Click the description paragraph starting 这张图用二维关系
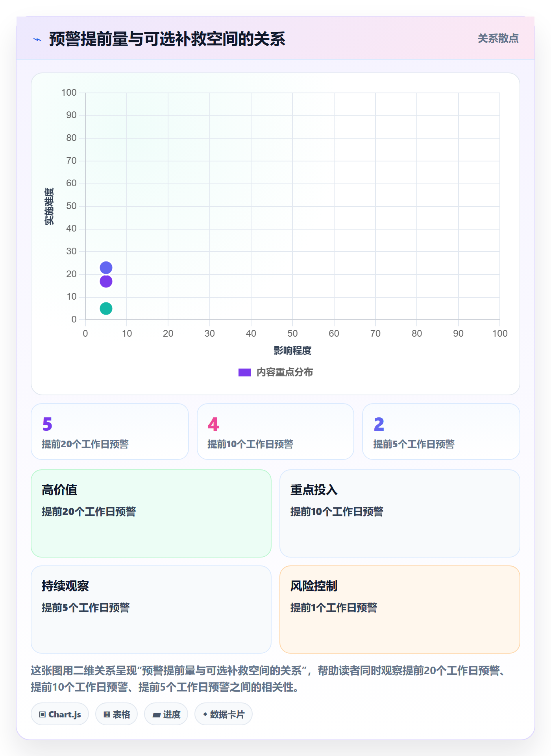551x756 pixels. 268,679
